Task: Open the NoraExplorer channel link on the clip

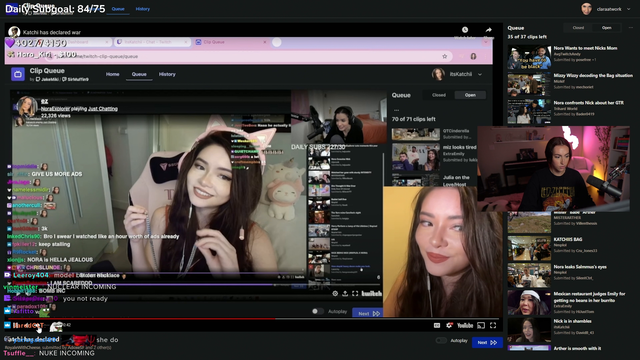Action: (55, 109)
